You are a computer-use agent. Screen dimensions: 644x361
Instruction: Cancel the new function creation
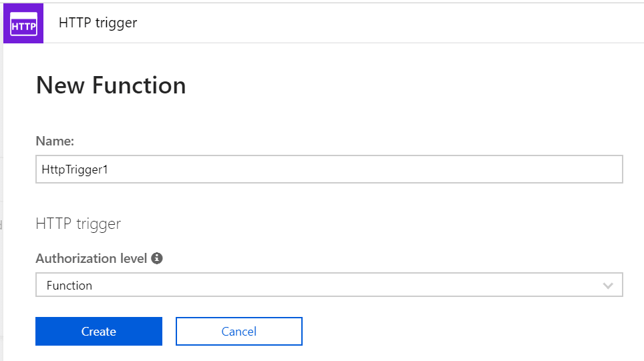[238, 332]
